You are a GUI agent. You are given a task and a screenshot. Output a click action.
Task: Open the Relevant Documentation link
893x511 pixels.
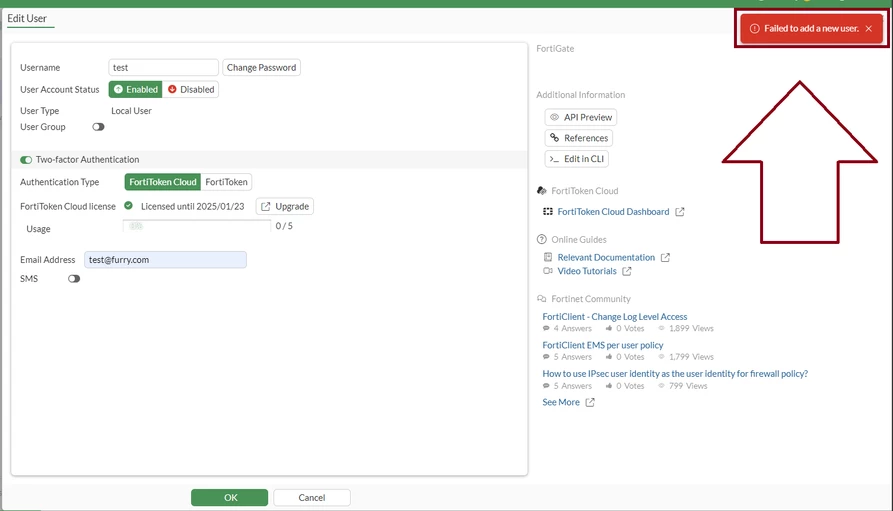(606, 257)
